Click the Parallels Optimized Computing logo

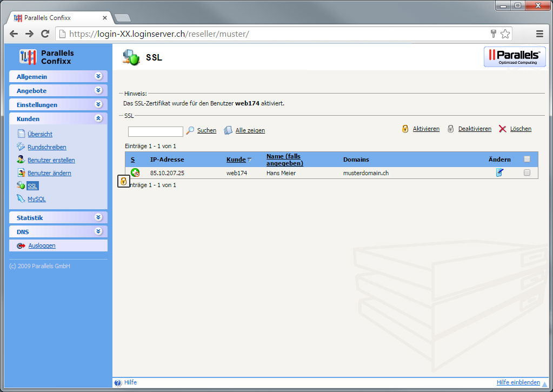pos(515,57)
